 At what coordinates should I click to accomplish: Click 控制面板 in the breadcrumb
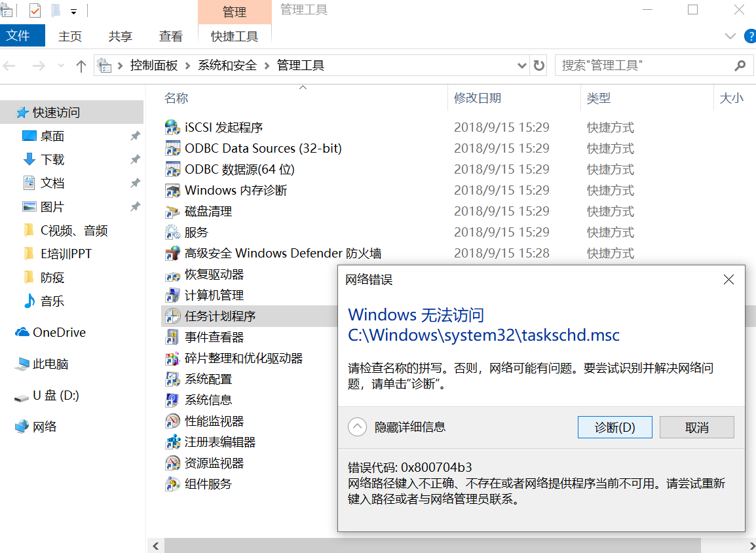click(x=154, y=66)
